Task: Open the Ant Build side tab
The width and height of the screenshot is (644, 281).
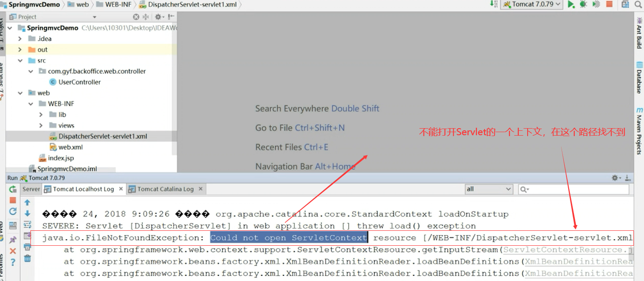Action: [x=639, y=33]
